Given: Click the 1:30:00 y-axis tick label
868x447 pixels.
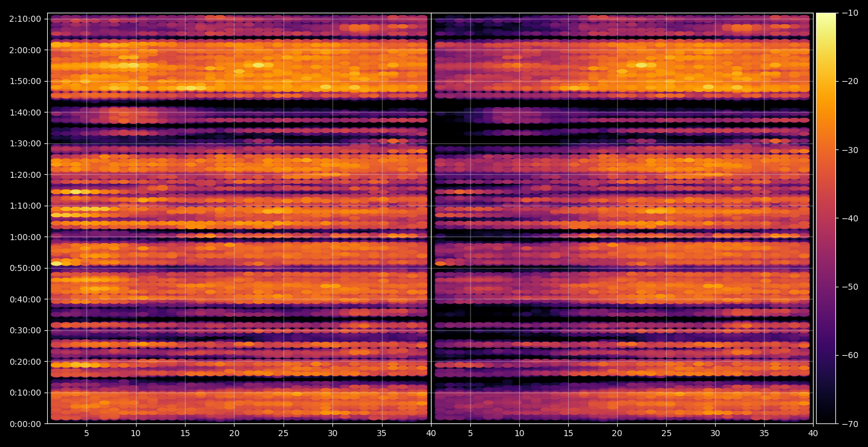Looking at the screenshot, I should point(25,143).
